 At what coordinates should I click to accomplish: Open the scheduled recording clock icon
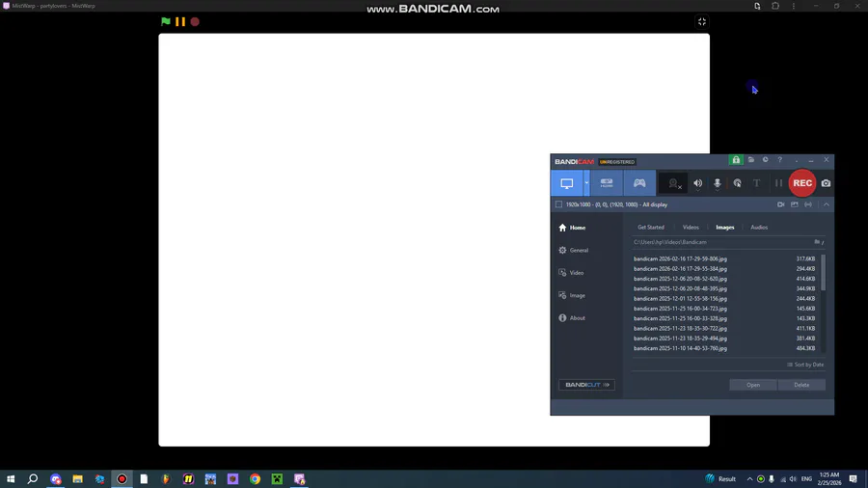pos(766,160)
